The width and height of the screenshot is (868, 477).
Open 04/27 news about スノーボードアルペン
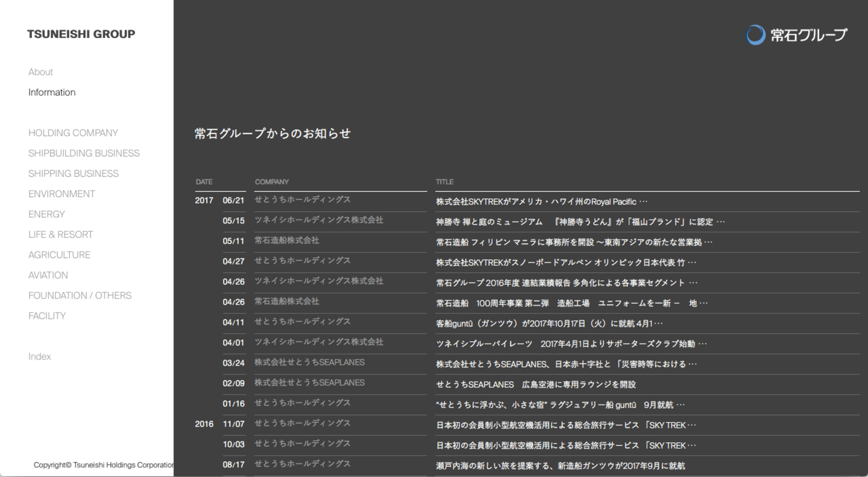[566, 263]
